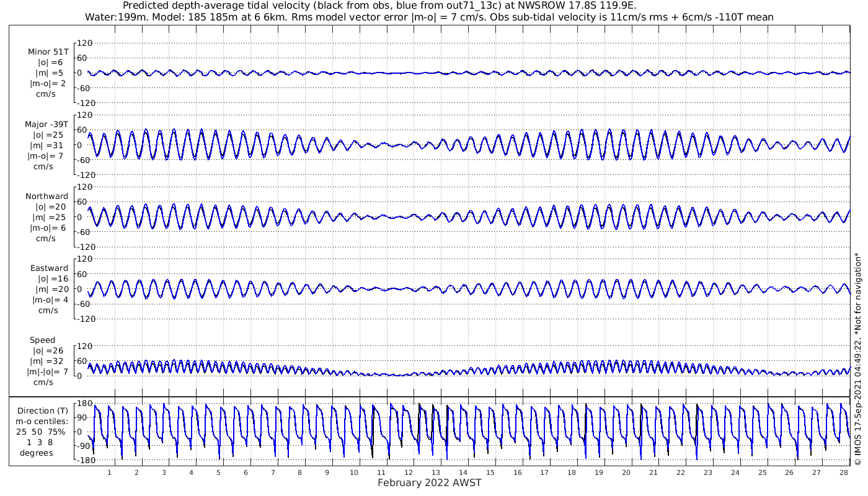
Task: Click day '3' on the date axis
Action: pyautogui.click(x=164, y=473)
